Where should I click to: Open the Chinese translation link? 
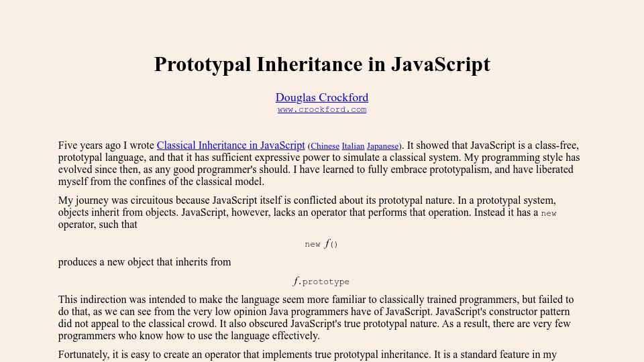[325, 146]
